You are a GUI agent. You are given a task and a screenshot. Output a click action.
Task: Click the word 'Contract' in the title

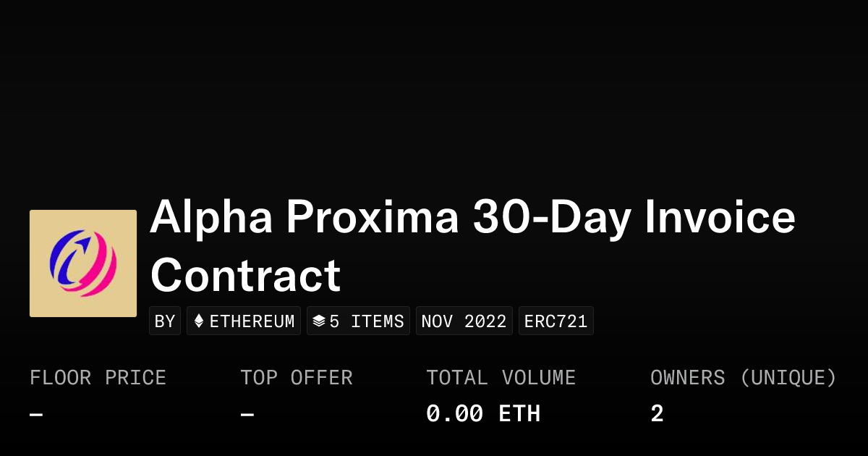point(245,275)
